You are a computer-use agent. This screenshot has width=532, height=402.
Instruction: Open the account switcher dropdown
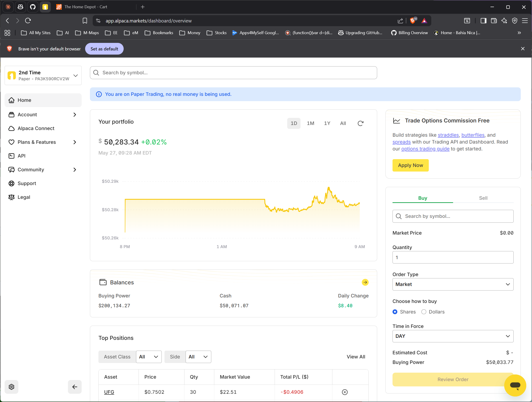click(43, 75)
